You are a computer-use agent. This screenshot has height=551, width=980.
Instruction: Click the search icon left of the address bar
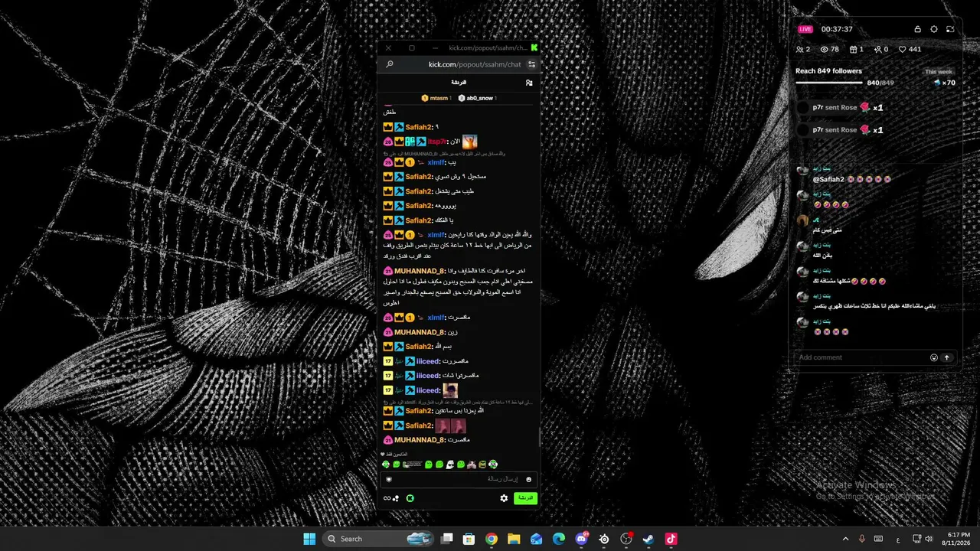[x=390, y=64]
